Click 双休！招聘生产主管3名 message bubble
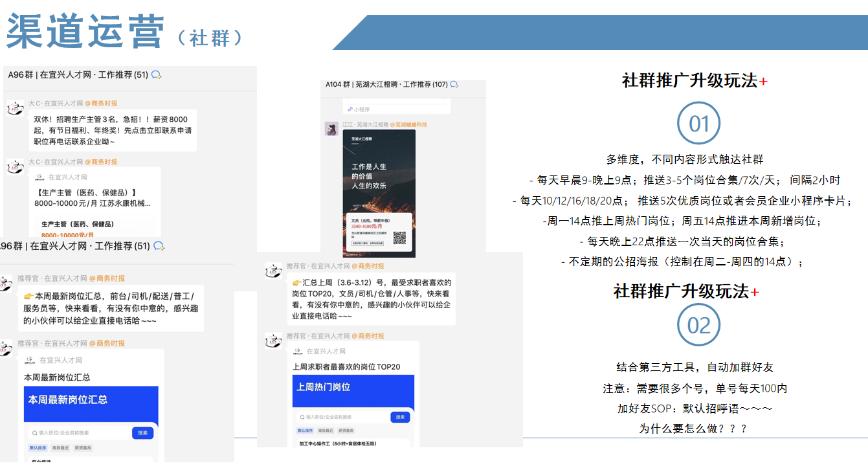Viewport: 868px width, 470px height. pos(113,130)
